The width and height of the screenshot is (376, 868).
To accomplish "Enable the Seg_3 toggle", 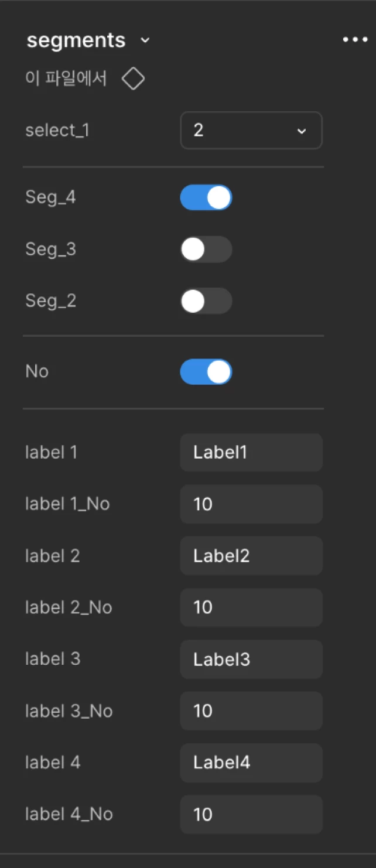I will coord(206,250).
